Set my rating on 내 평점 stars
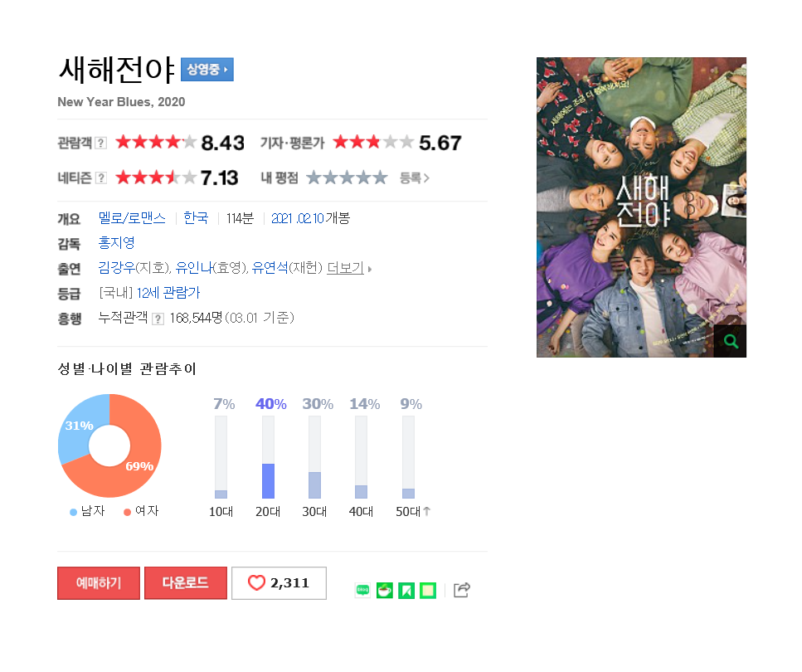Image resolution: width=802 pixels, height=672 pixels. click(x=347, y=178)
